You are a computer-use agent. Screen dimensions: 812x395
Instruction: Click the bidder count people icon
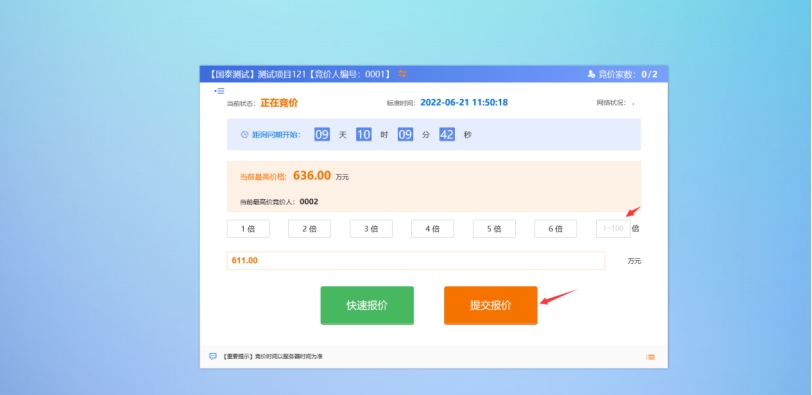[591, 74]
